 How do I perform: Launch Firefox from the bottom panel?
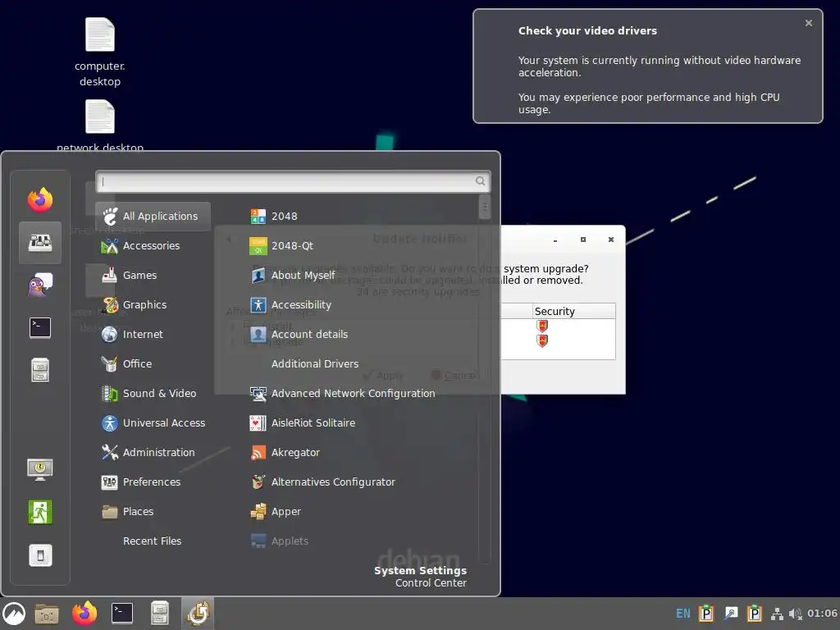click(84, 614)
